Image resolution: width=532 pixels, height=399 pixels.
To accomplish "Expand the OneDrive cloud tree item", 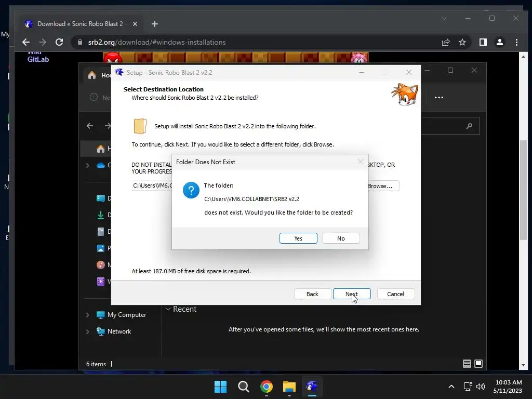I will (87, 165).
